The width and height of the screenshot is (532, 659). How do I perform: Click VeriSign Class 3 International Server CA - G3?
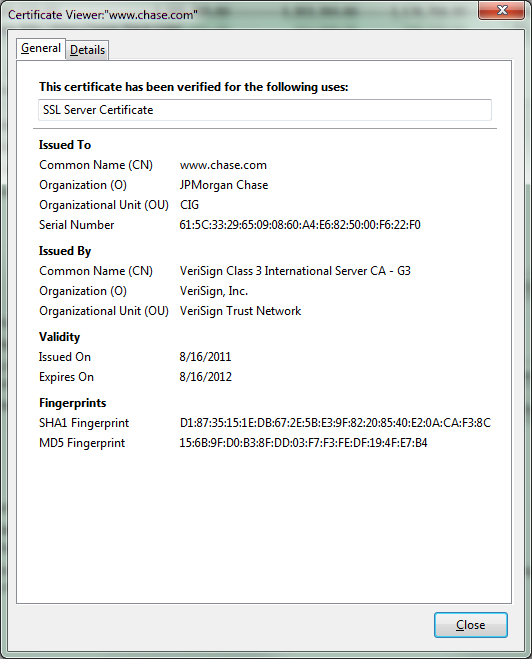[295, 271]
